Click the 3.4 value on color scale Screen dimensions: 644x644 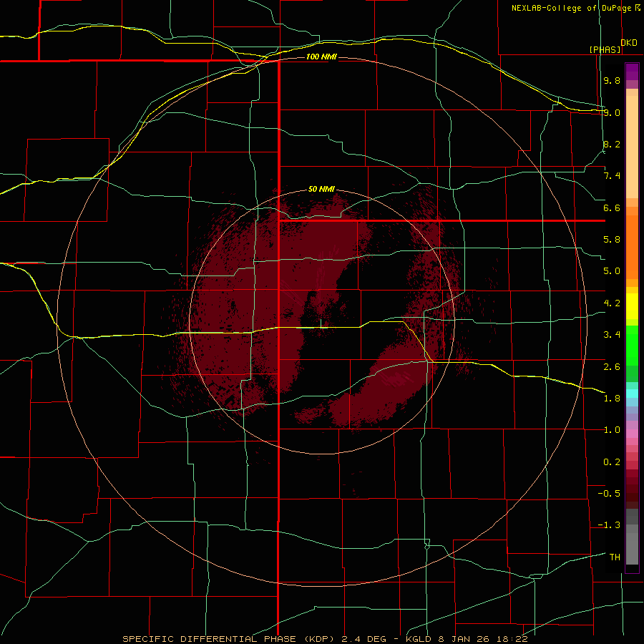(x=612, y=335)
